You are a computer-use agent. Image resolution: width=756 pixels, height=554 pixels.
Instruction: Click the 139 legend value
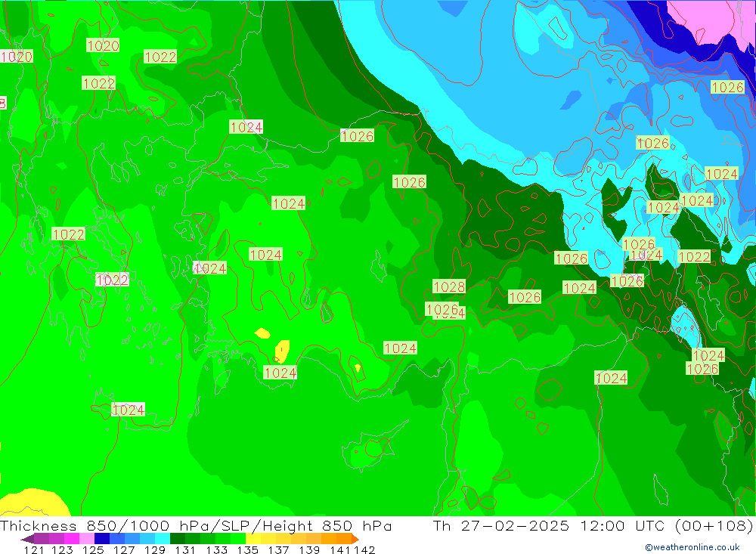click(x=309, y=549)
